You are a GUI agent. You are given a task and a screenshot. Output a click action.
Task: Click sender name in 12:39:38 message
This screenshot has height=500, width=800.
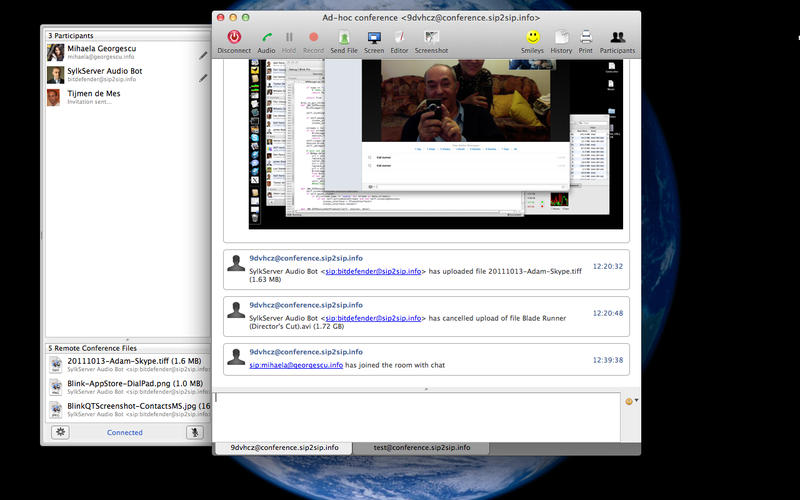coord(306,352)
